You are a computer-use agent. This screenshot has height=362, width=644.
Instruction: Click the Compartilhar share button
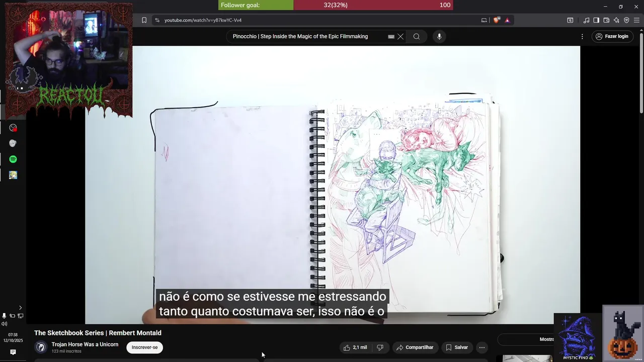415,347
